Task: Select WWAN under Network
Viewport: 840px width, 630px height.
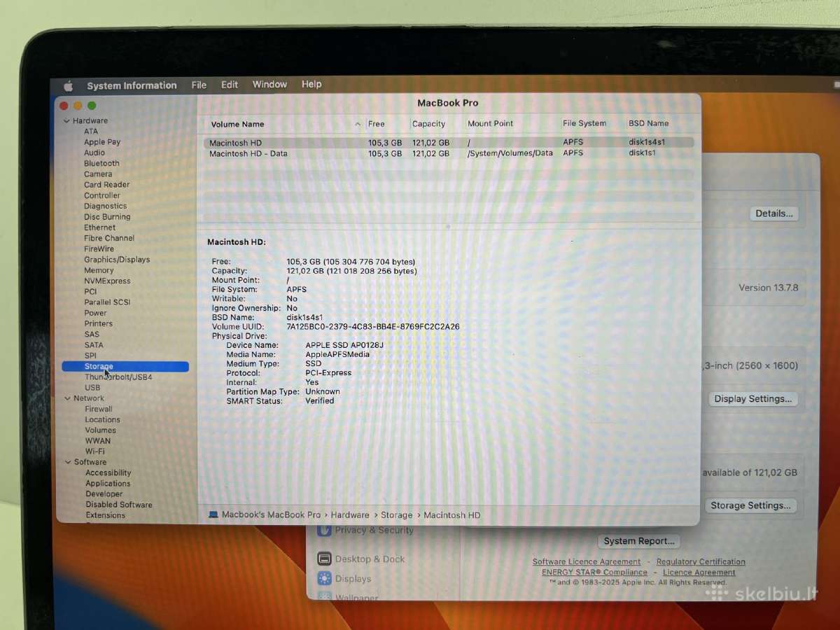Action: (x=98, y=441)
